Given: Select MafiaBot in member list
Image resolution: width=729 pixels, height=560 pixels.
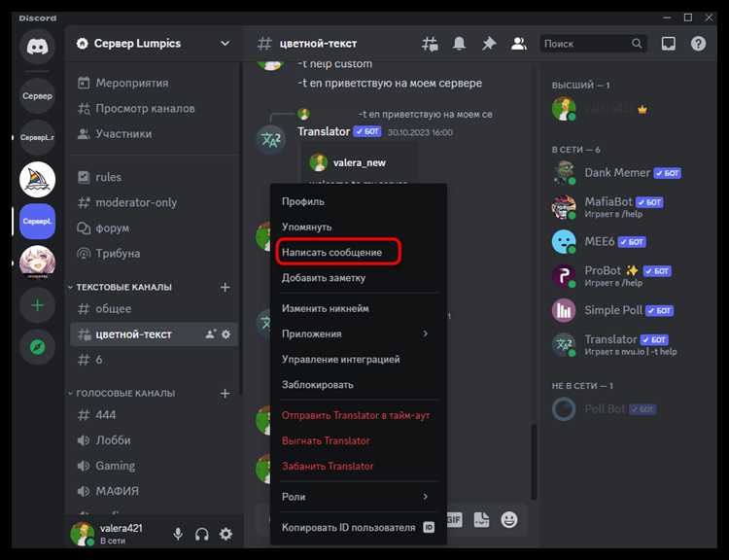Looking at the screenshot, I should tap(628, 207).
